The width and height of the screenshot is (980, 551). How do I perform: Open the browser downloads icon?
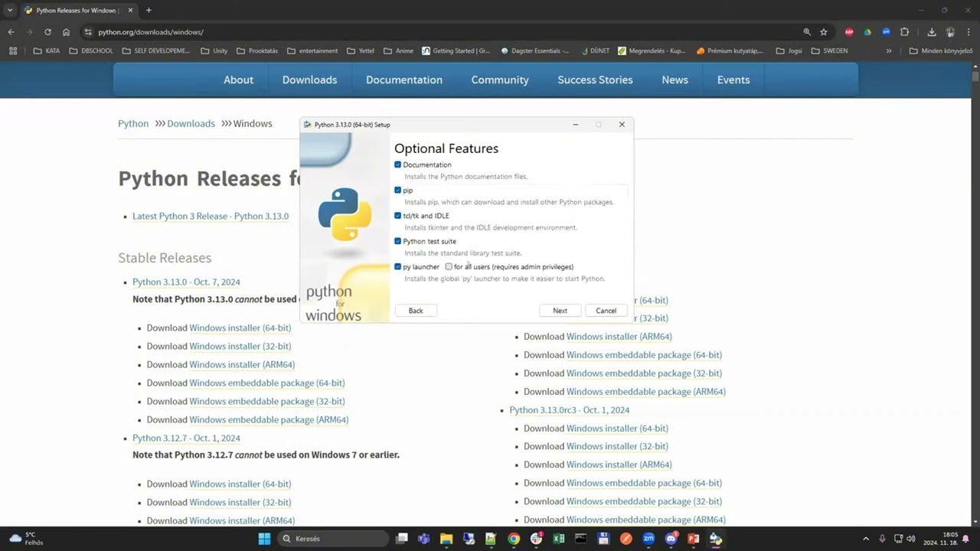(x=932, y=32)
